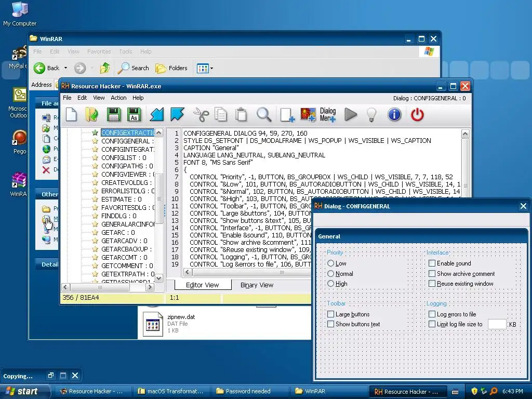Open the File menu in Resource Hacker

[x=67, y=98]
